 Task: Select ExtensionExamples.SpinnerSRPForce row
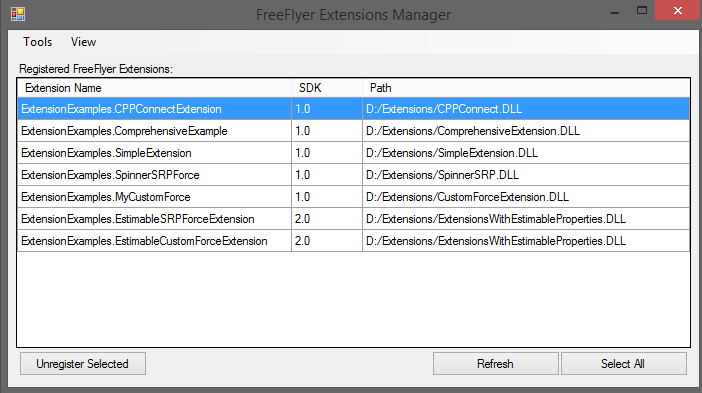[x=353, y=175]
